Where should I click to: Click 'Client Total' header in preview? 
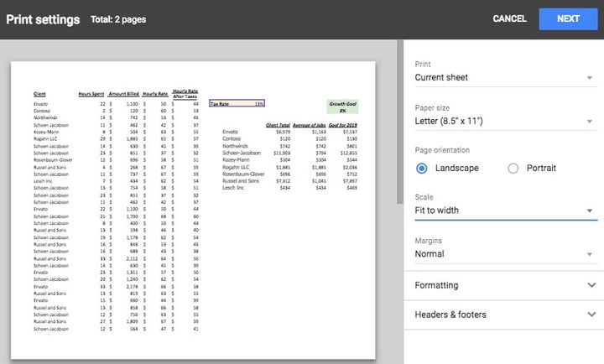[278, 125]
